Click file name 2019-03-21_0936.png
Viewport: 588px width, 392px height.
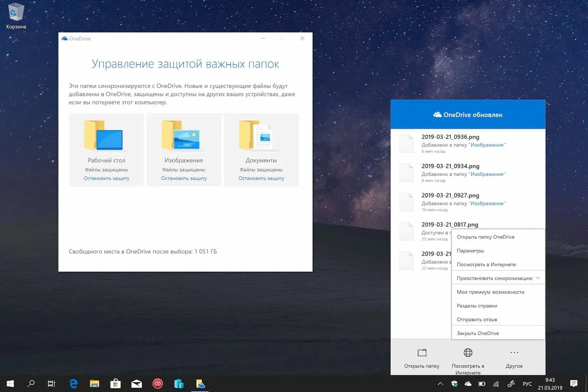(450, 137)
